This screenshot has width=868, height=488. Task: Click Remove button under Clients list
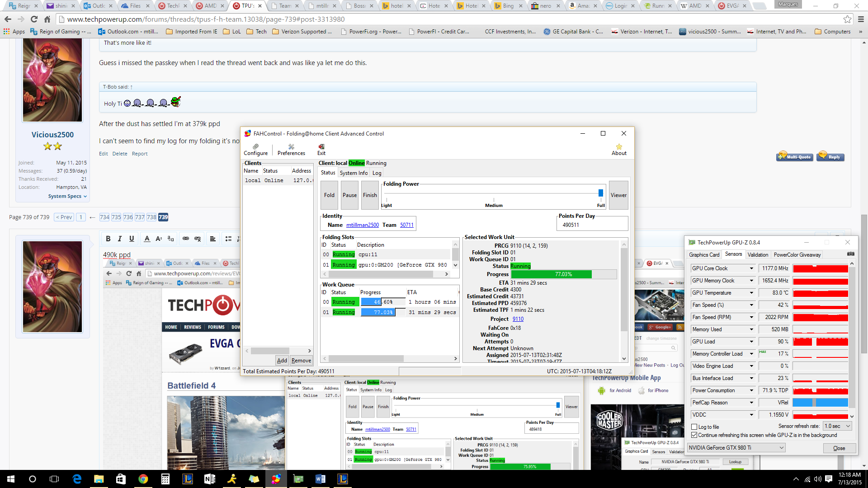[301, 361]
